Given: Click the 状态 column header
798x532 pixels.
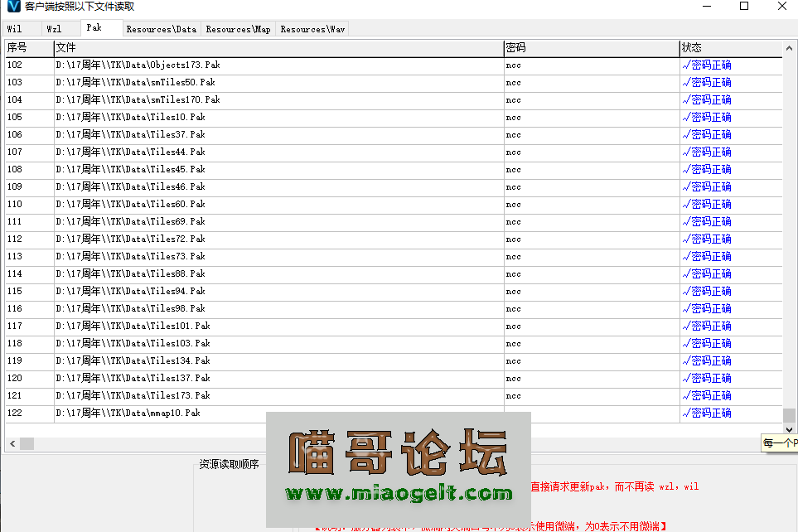Looking at the screenshot, I should click(729, 47).
